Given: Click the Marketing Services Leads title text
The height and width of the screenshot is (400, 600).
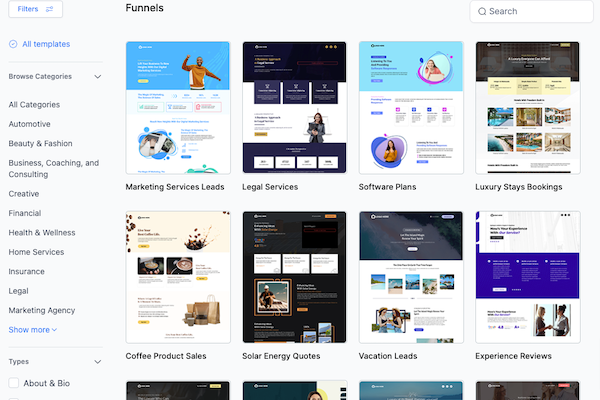Looking at the screenshot, I should click(x=175, y=187).
